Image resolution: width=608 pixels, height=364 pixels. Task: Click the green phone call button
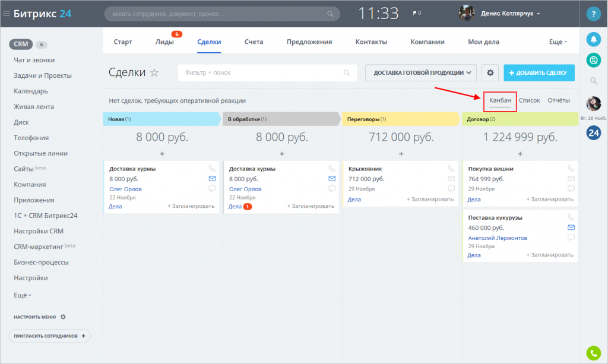point(593,353)
